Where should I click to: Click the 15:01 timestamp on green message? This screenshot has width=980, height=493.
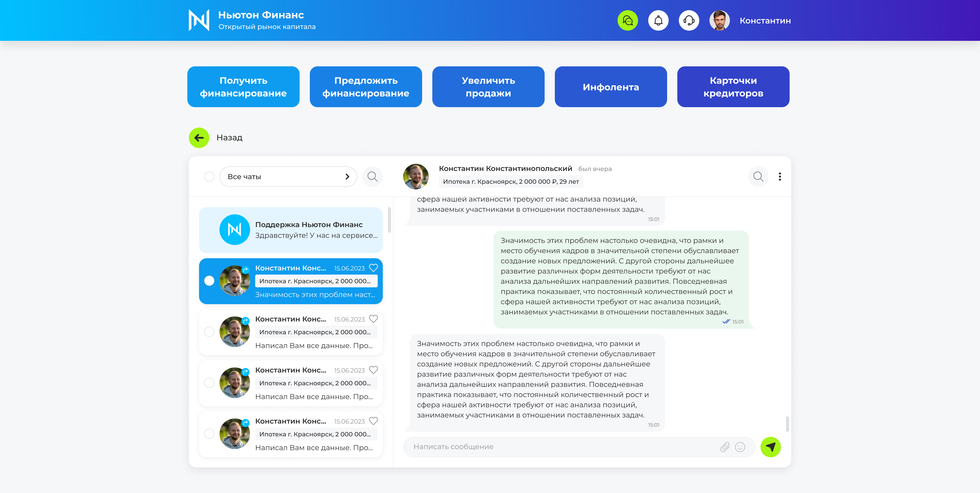coord(738,322)
